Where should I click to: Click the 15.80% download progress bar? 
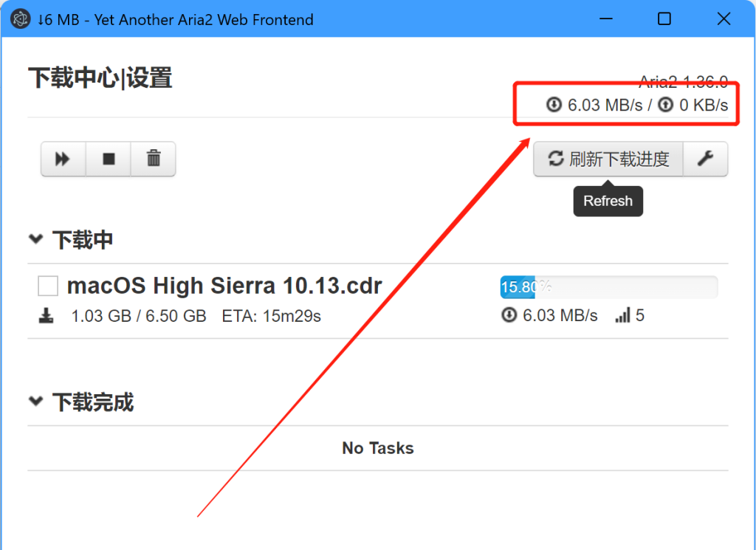coord(609,287)
